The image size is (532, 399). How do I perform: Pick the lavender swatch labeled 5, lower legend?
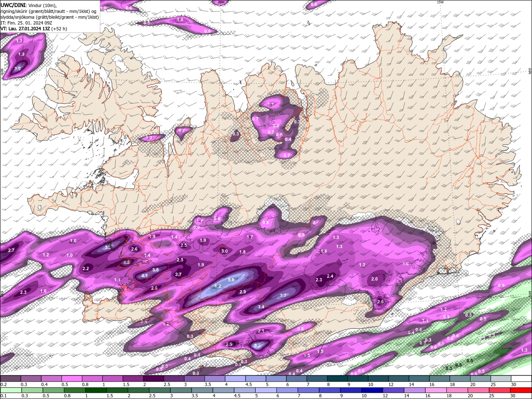266,390
